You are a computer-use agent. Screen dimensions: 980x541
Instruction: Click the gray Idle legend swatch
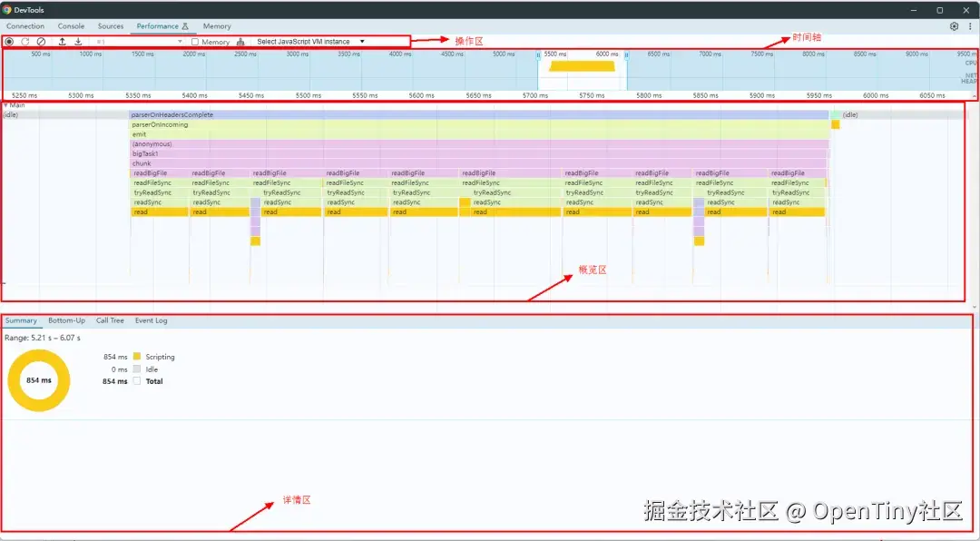tap(137, 369)
